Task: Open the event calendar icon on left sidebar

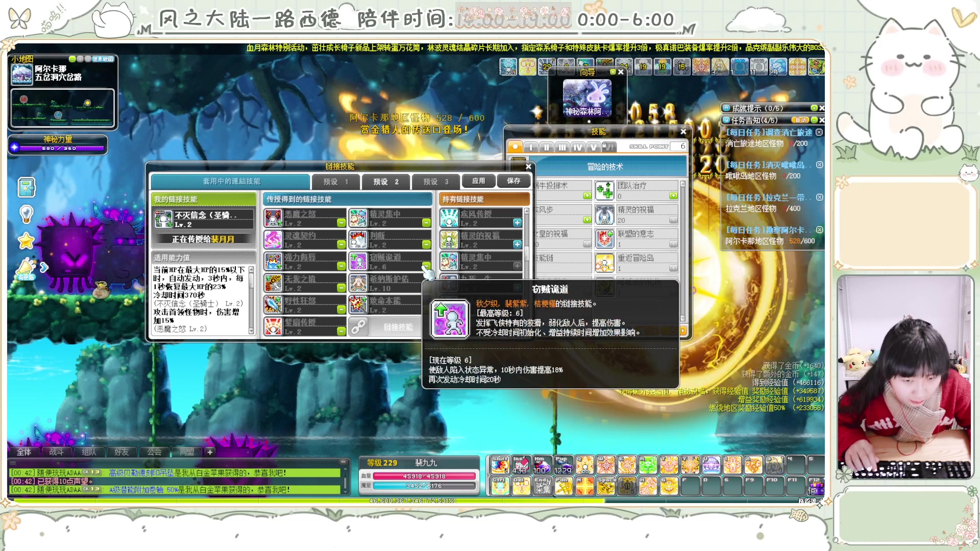Action: click(26, 187)
